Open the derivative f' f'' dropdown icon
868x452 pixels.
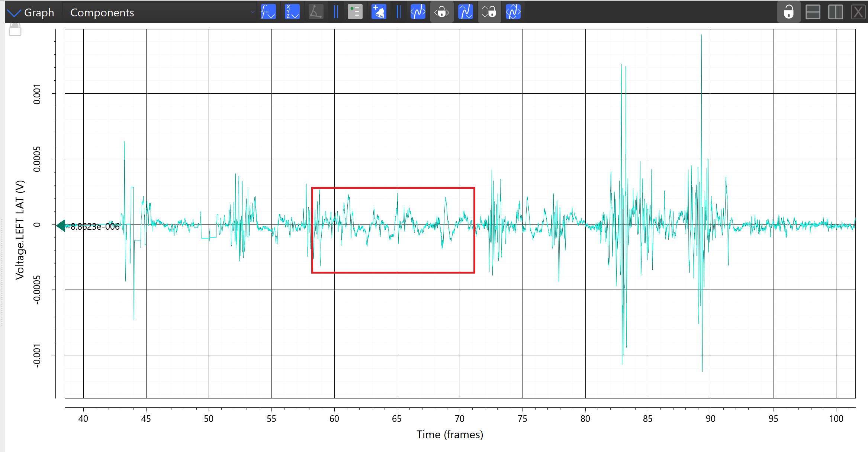click(268, 12)
